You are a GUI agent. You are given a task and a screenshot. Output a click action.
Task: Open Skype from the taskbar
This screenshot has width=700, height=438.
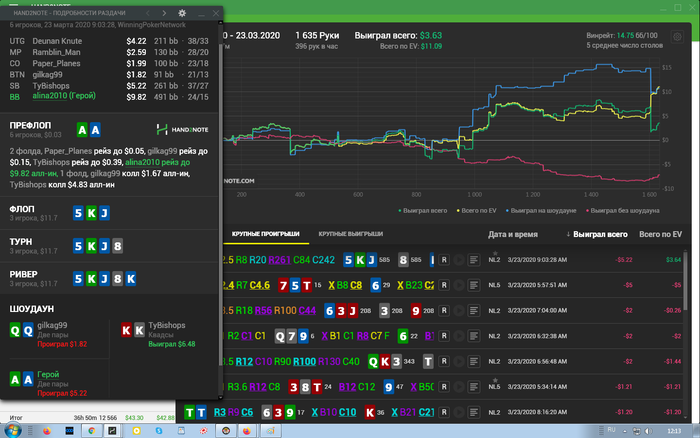pos(159,431)
